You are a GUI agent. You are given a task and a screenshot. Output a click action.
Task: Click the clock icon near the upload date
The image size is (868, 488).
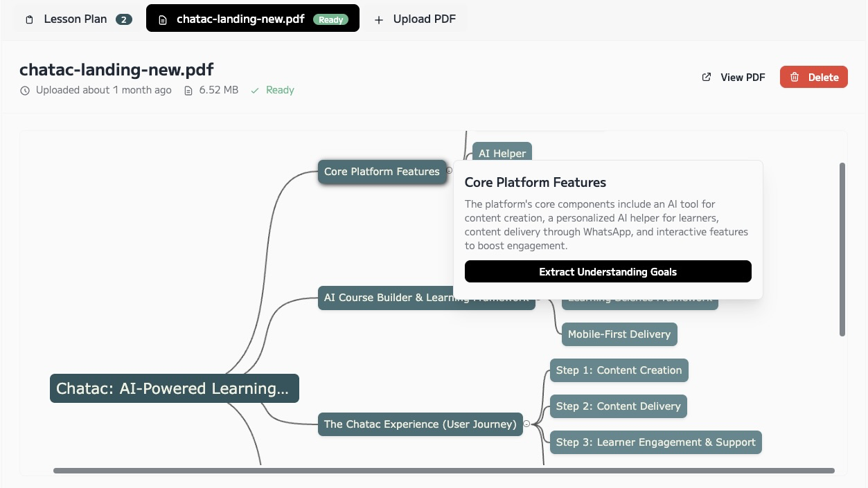[x=25, y=90]
